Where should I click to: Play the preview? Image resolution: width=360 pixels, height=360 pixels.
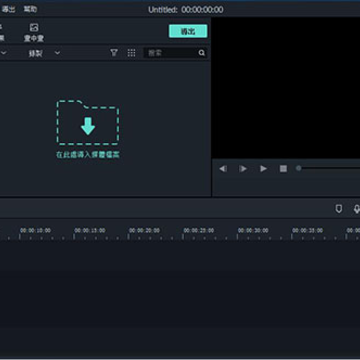click(x=263, y=169)
